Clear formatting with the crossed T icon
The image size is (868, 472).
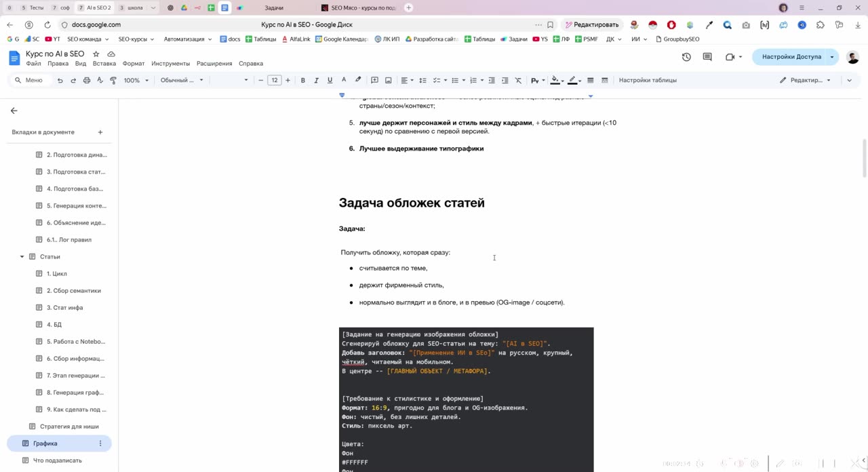click(518, 80)
